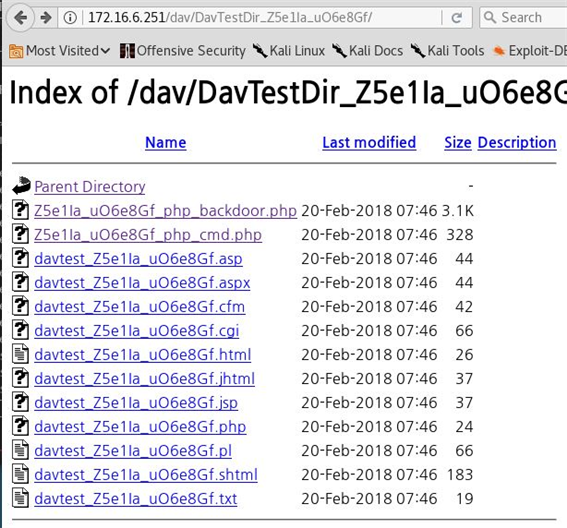567x528 pixels.
Task: Open davtest_Z5e1la_uO6e8Gf.shtml file
Action: 146,474
